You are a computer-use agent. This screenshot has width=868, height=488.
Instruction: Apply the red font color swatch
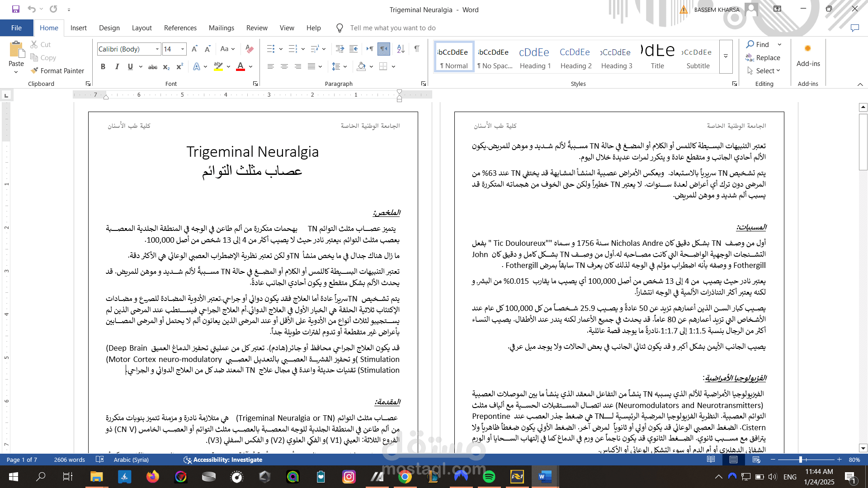(241, 67)
